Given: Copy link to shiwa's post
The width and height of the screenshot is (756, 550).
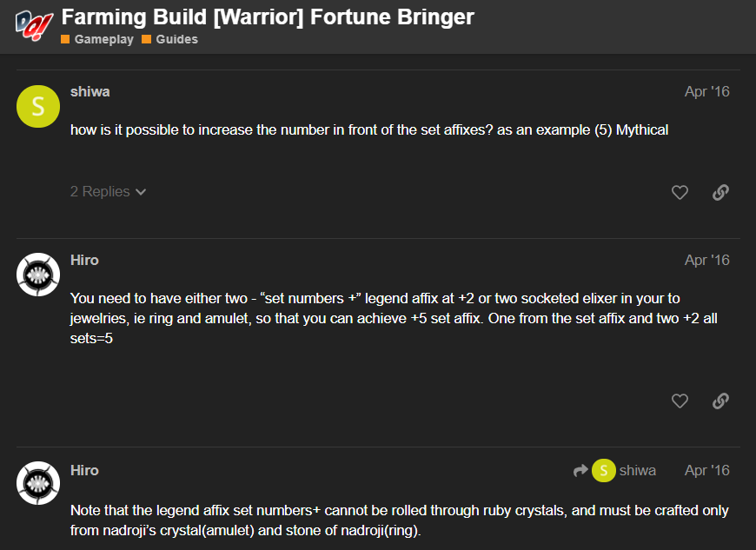Looking at the screenshot, I should tap(720, 192).
